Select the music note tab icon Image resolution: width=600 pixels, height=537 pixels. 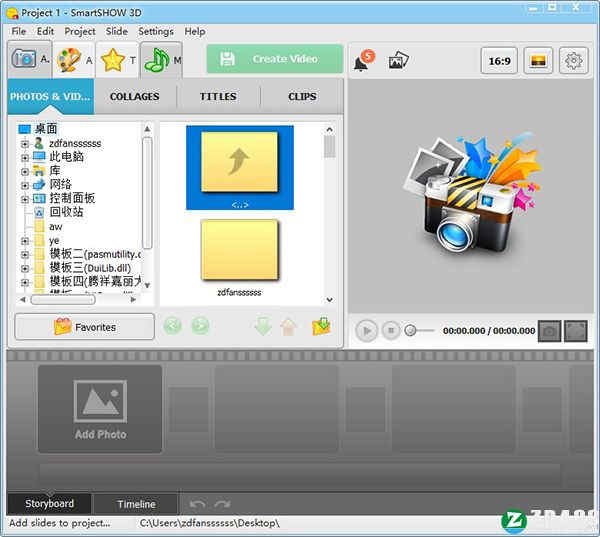tap(160, 60)
